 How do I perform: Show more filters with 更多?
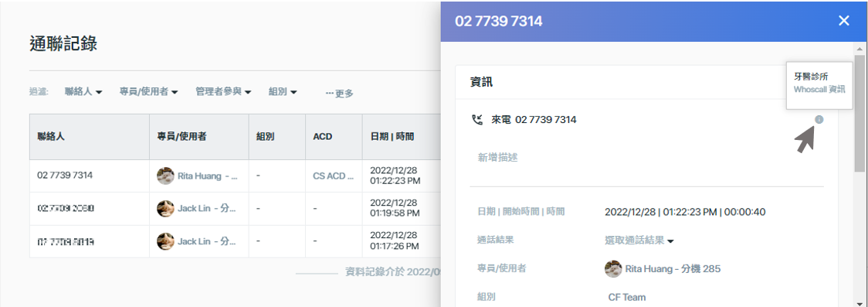point(339,94)
